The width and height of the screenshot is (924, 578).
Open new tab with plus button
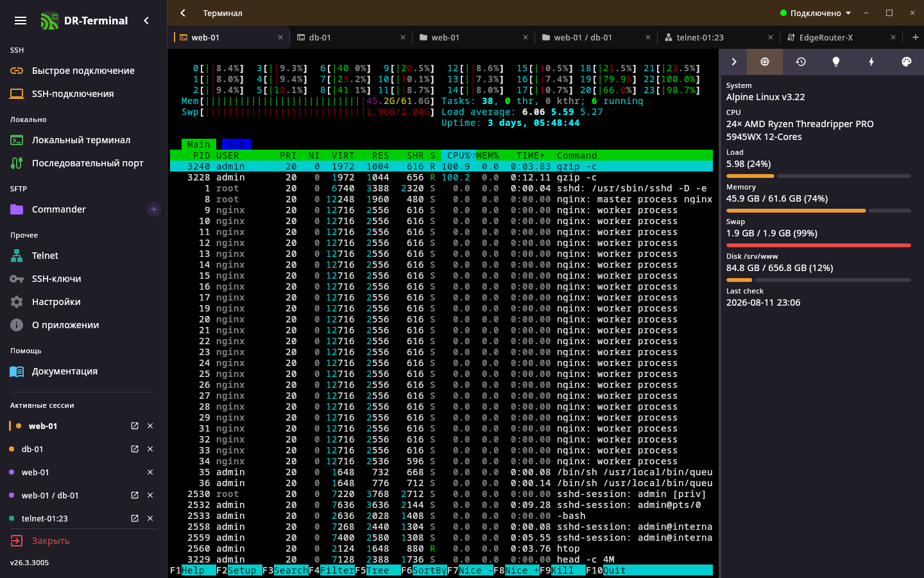(915, 37)
